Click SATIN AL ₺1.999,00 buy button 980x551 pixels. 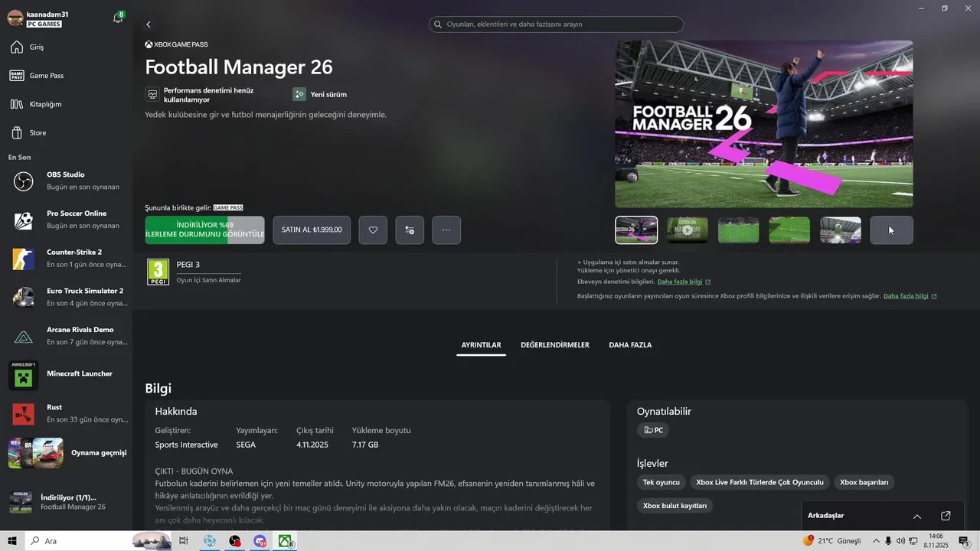(312, 230)
